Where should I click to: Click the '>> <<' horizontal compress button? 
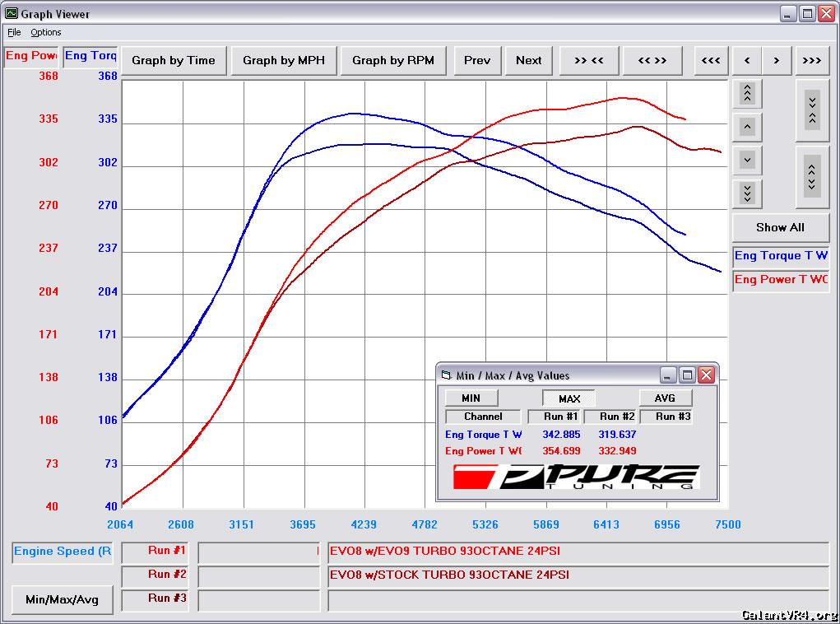click(588, 60)
